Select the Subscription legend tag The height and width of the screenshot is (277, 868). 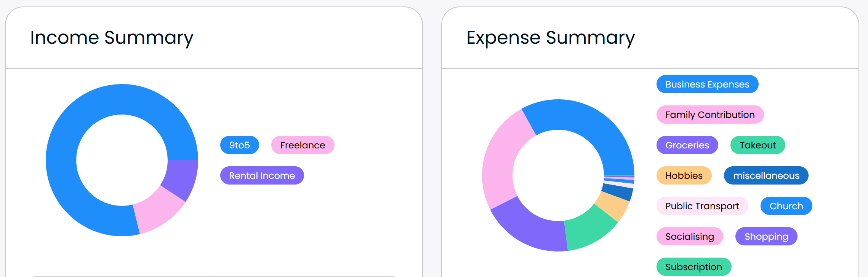tap(693, 267)
